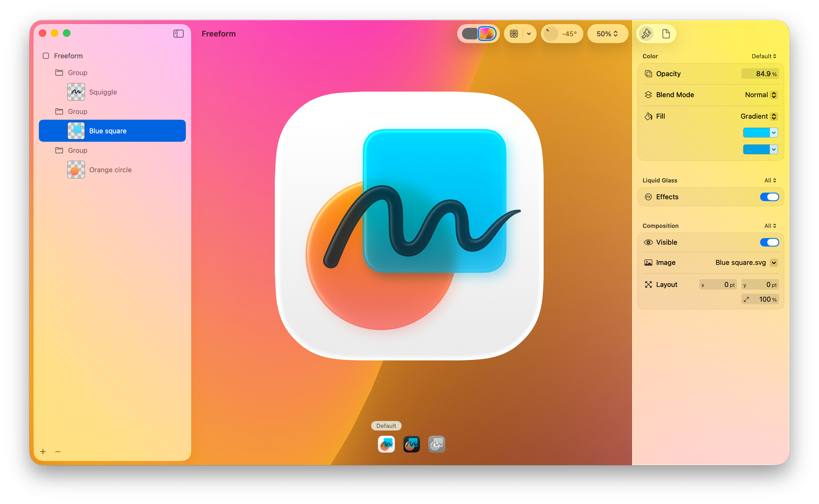Toggle the Visible switch under Composition

point(769,242)
